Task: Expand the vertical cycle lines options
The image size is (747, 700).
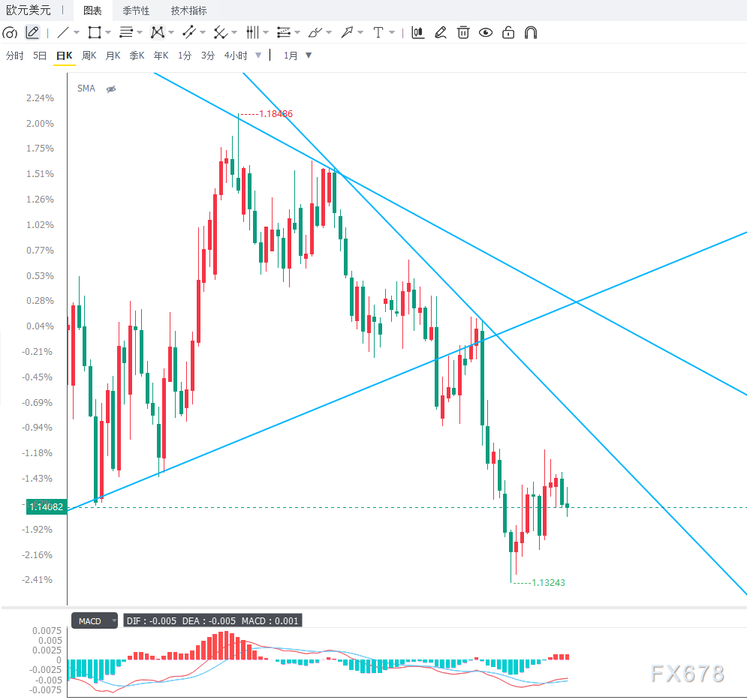Action: pyautogui.click(x=266, y=32)
